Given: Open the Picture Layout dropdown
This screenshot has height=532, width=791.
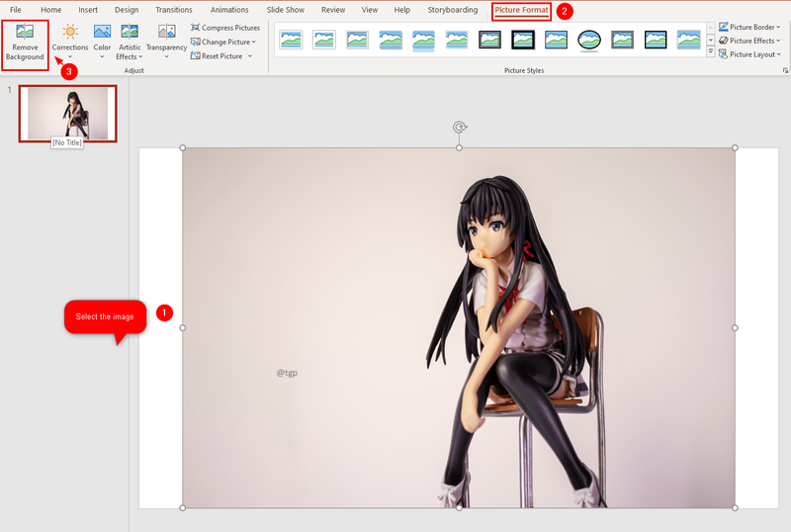Looking at the screenshot, I should pos(749,54).
